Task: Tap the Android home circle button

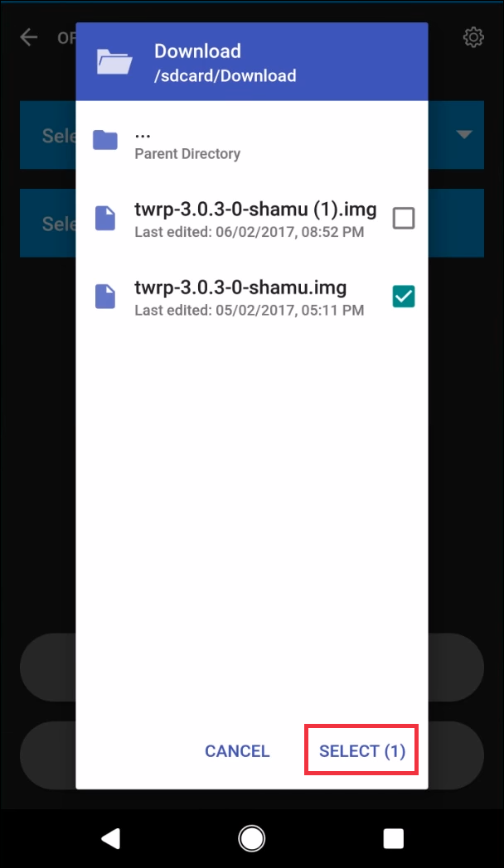Action: tap(251, 839)
